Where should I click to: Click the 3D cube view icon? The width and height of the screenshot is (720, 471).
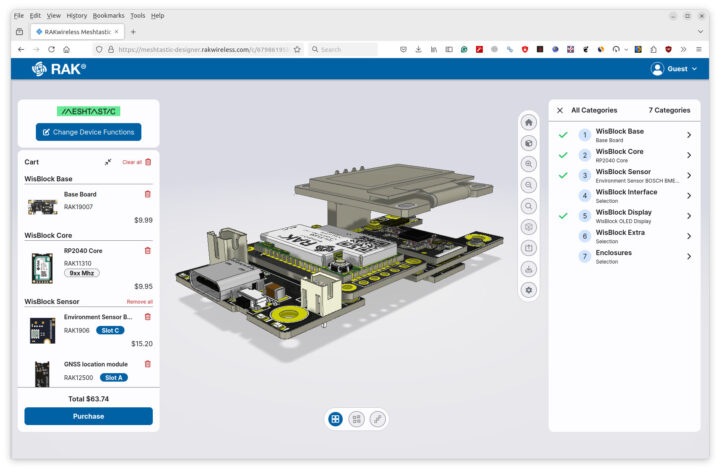pyautogui.click(x=529, y=143)
